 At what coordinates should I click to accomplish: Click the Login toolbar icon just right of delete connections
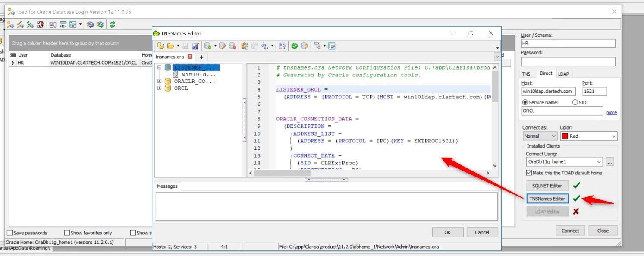pos(53,25)
